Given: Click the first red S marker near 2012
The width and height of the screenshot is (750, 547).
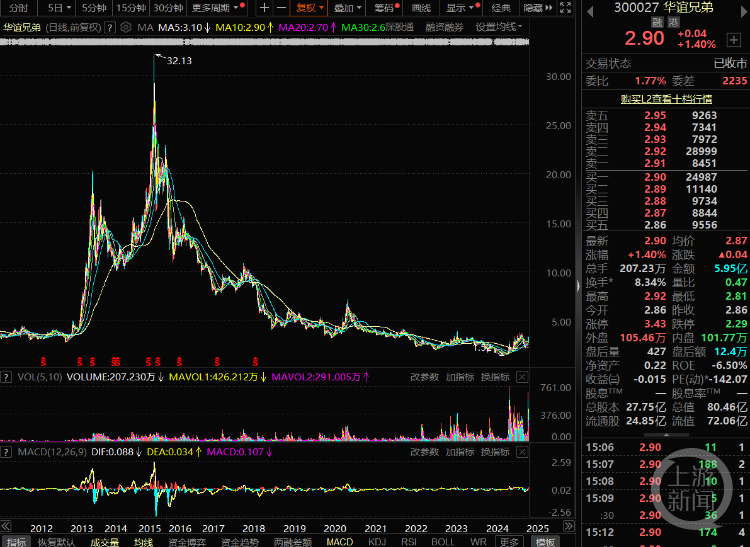Looking at the screenshot, I should (43, 361).
